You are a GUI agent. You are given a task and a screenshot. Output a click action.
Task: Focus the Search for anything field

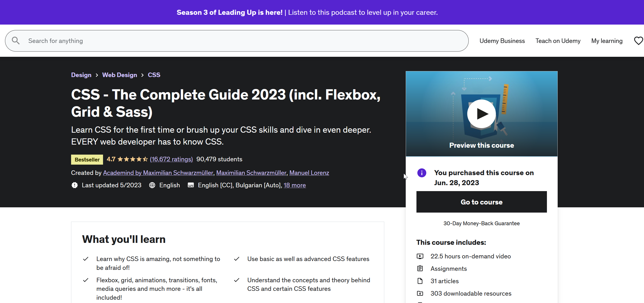point(240,41)
